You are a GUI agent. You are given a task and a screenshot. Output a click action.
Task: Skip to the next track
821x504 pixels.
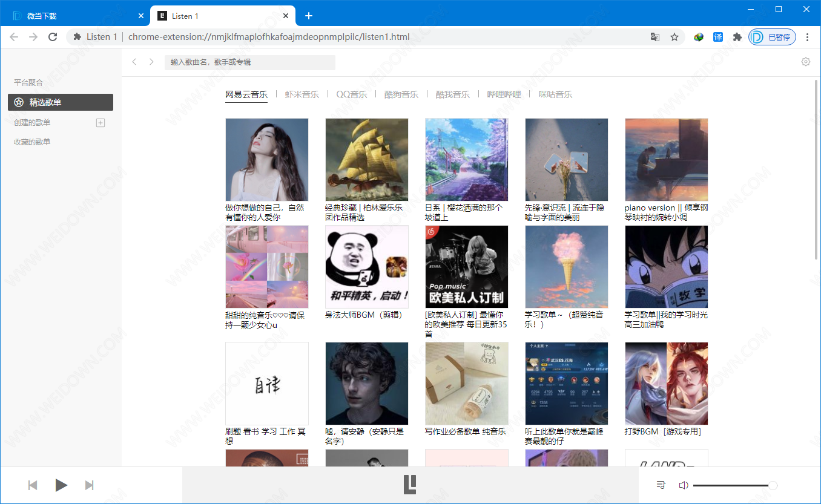coord(89,485)
